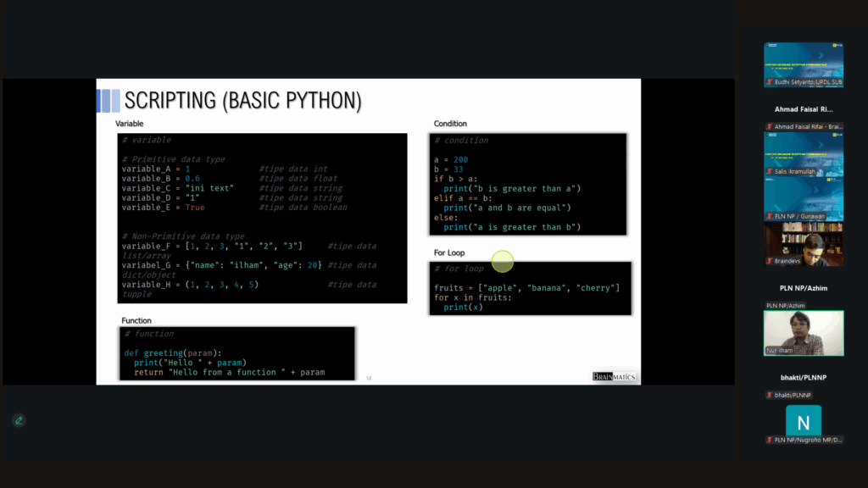Image resolution: width=868 pixels, height=488 pixels.
Task: Click muted mic icon on PLN NP/Nugroho label
Action: click(769, 440)
